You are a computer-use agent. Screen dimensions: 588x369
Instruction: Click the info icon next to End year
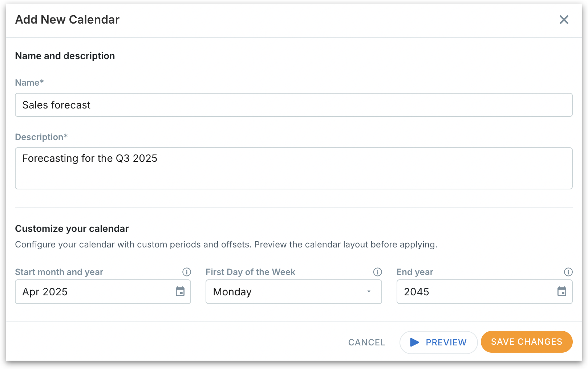[568, 272]
